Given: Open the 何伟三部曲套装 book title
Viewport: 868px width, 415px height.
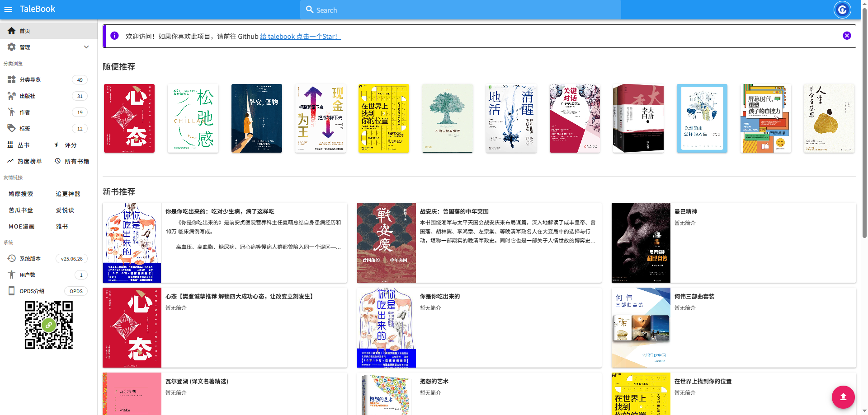Looking at the screenshot, I should click(694, 296).
